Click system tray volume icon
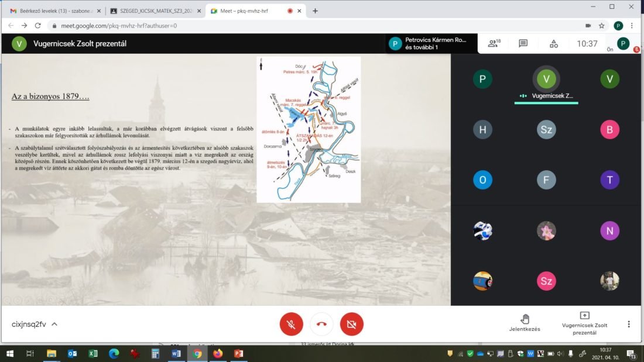The height and width of the screenshot is (362, 644). [560, 353]
